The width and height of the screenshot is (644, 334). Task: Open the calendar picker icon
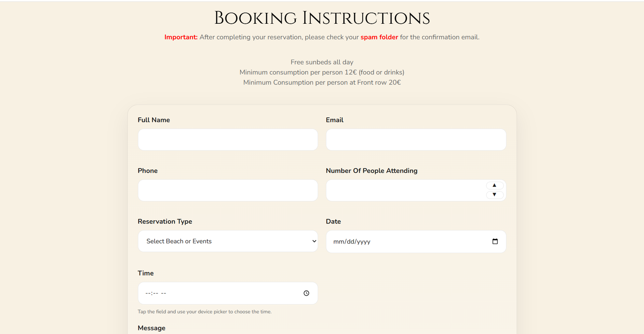(x=495, y=242)
